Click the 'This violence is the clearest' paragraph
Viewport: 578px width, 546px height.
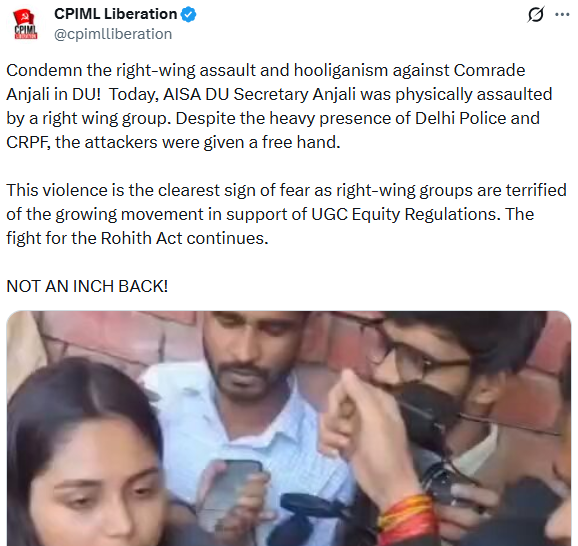[286, 214]
